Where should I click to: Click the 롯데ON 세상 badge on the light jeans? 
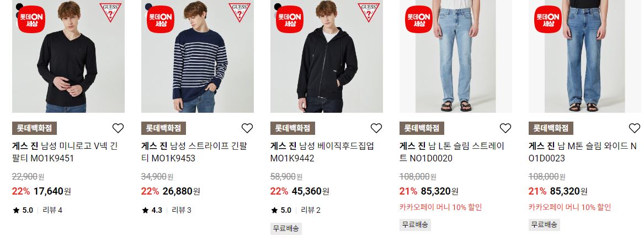pos(418,19)
